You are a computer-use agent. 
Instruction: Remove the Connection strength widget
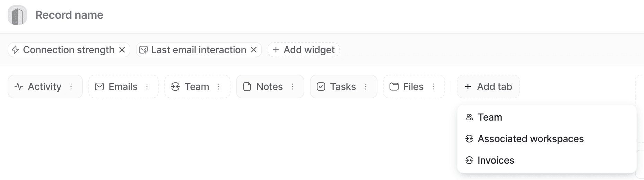(x=122, y=50)
